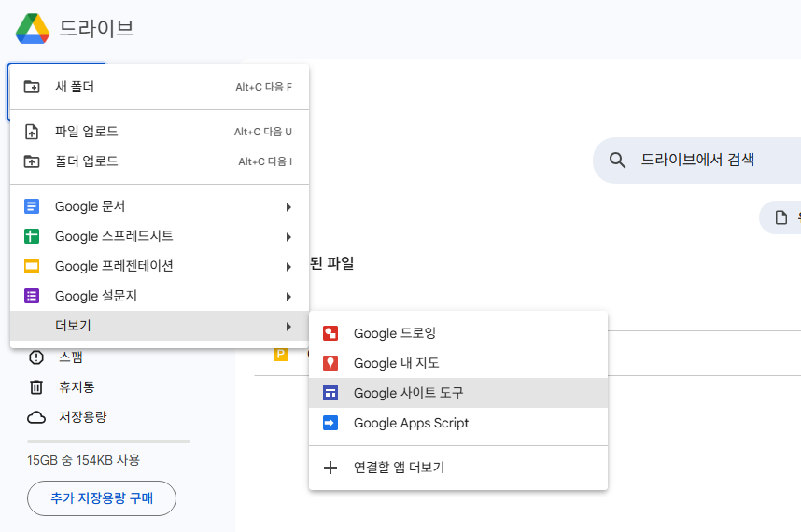
Task: Click the folder upload icon
Action: tap(32, 161)
